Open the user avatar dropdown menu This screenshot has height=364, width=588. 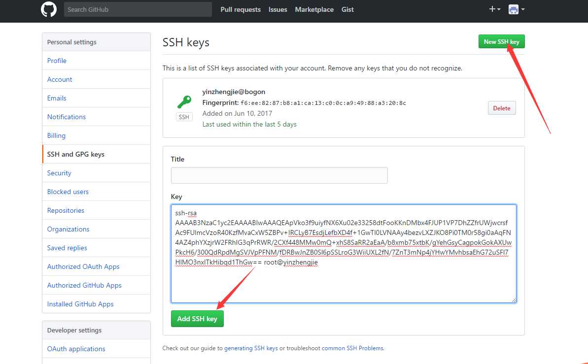tap(517, 9)
